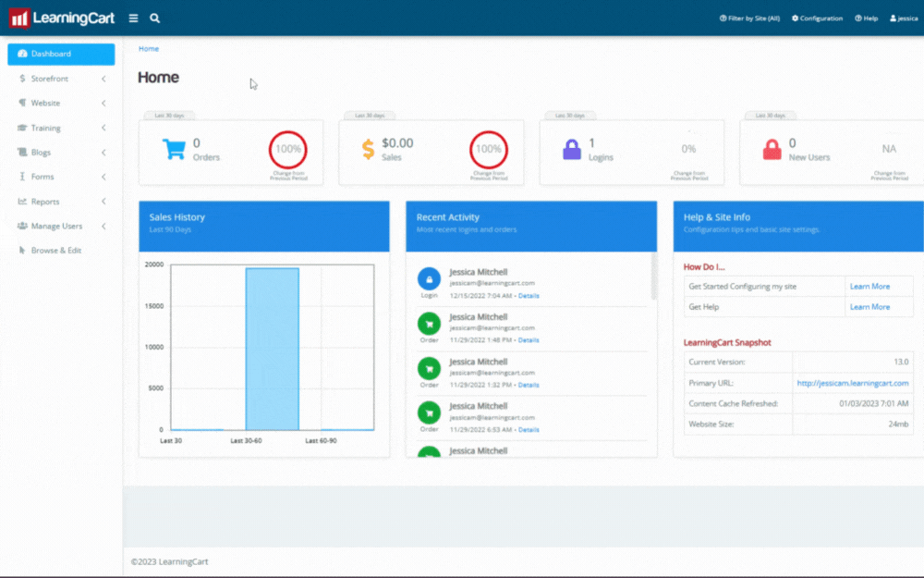The height and width of the screenshot is (578, 924).
Task: Click the blue Login activity icon
Action: pos(429,279)
